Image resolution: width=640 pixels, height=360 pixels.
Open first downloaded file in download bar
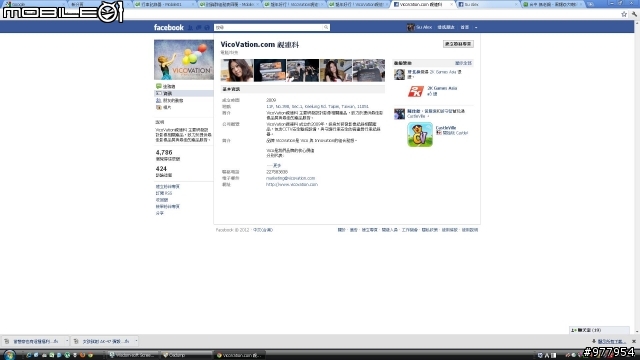click(x=33, y=341)
